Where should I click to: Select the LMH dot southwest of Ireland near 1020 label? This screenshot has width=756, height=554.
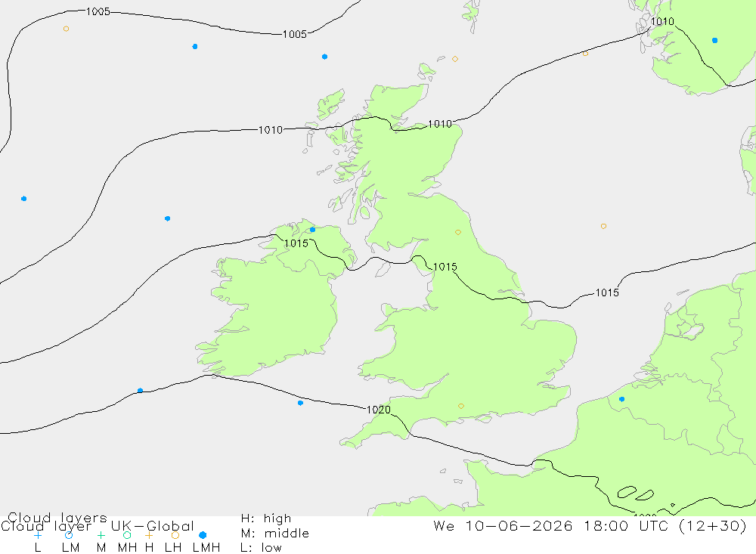coord(300,403)
